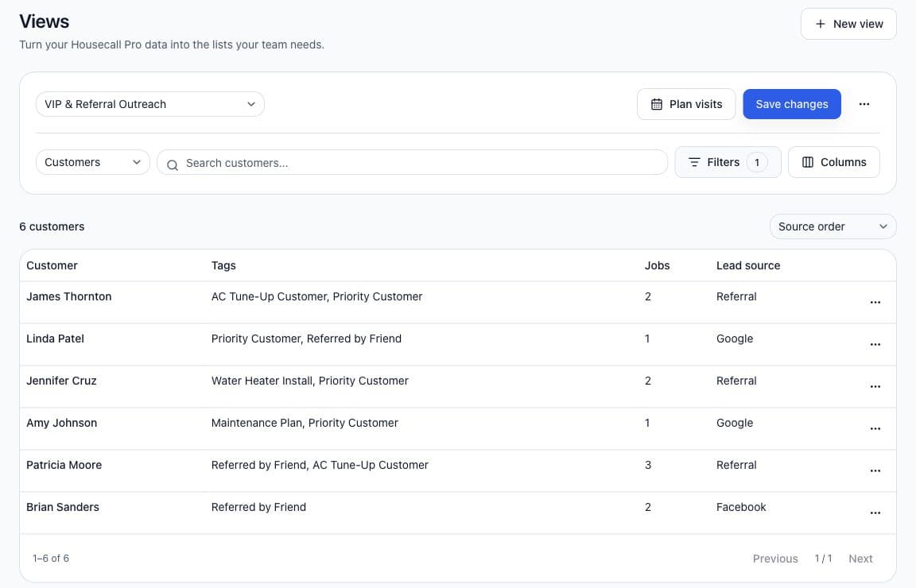
Task: Click the Plan visits button
Action: (x=686, y=104)
